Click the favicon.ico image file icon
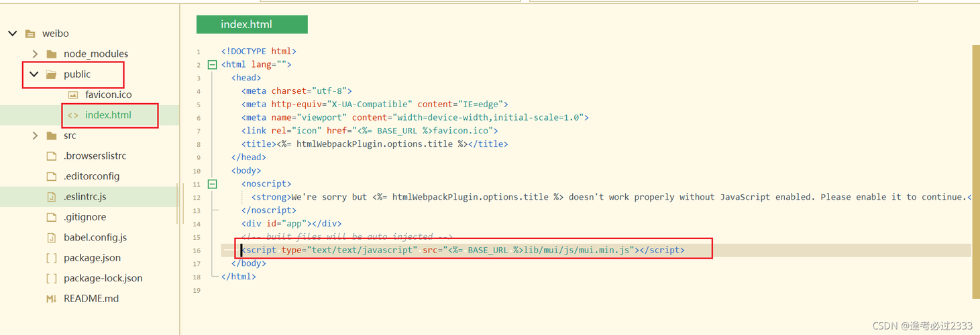This screenshot has width=980, height=335. [x=73, y=95]
